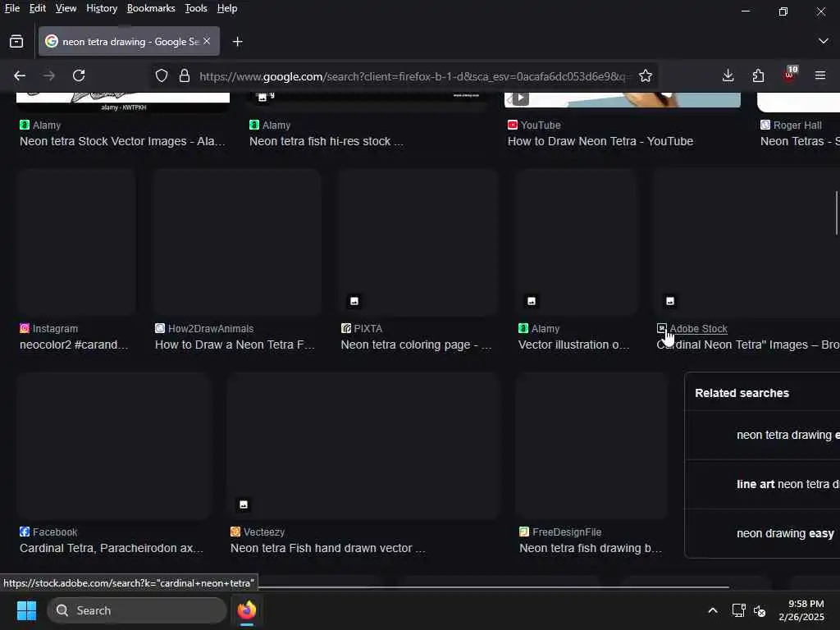Screen dimensions: 840x630
Task: Open the Windows Start menu
Action: tap(26, 610)
